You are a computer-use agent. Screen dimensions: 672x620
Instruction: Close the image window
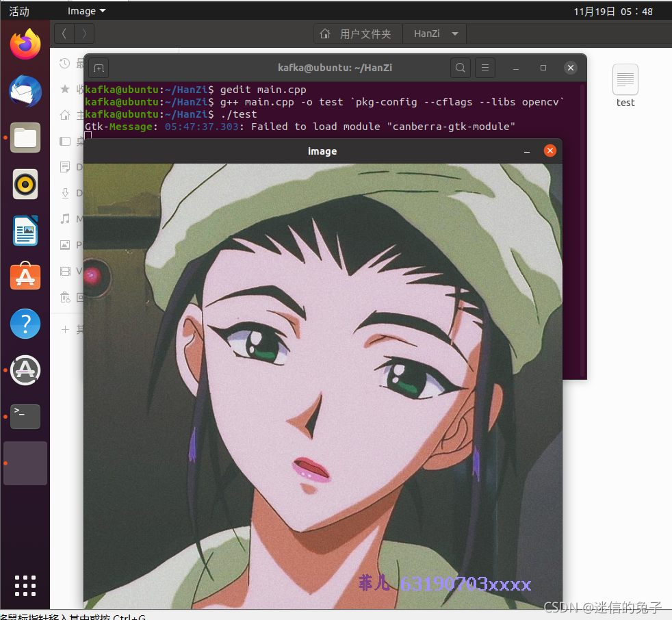click(x=550, y=151)
